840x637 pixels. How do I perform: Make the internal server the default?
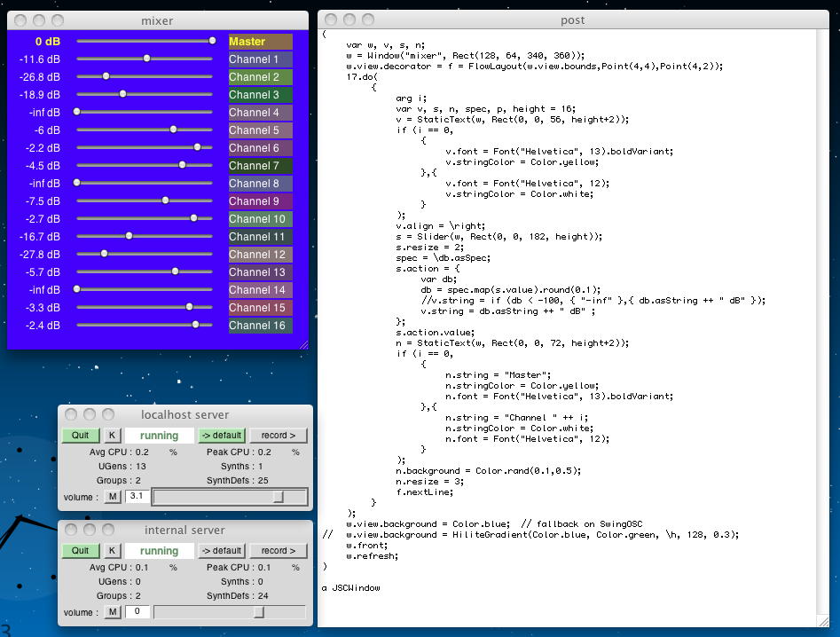tap(220, 551)
